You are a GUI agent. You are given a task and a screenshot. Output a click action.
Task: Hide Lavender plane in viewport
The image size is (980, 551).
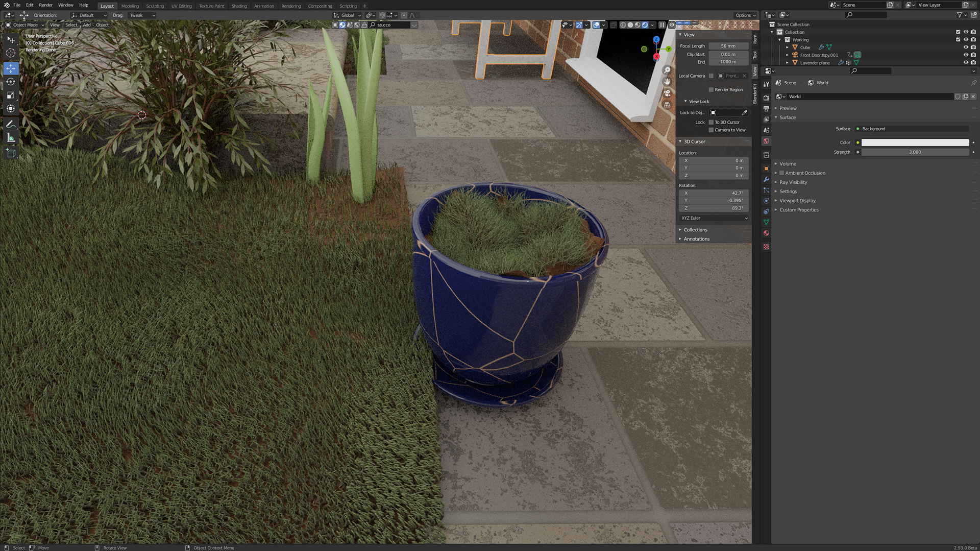[x=966, y=63]
